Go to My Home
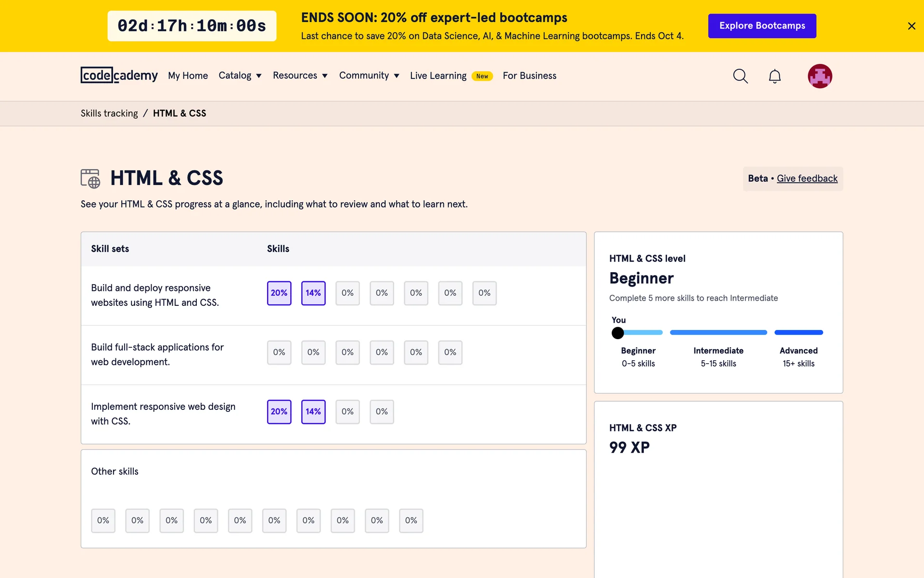This screenshot has height=578, width=924. click(x=188, y=76)
